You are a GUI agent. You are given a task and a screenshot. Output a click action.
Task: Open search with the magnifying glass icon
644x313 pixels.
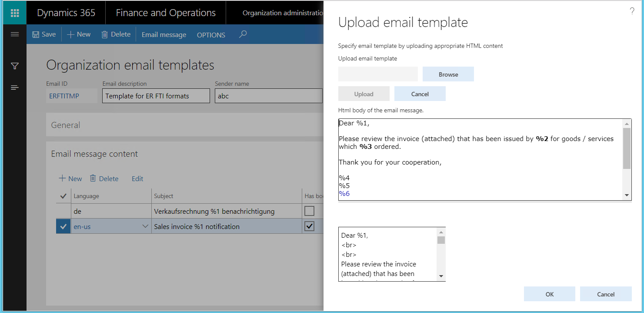click(243, 34)
